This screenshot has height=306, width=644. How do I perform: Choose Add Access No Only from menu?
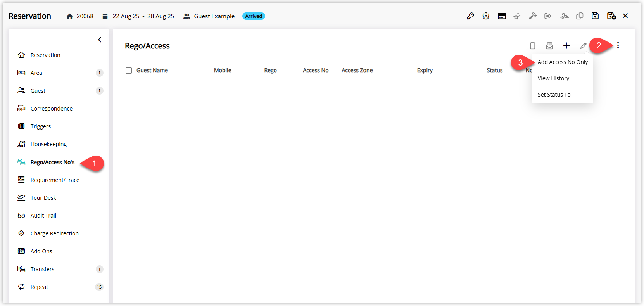pos(563,62)
